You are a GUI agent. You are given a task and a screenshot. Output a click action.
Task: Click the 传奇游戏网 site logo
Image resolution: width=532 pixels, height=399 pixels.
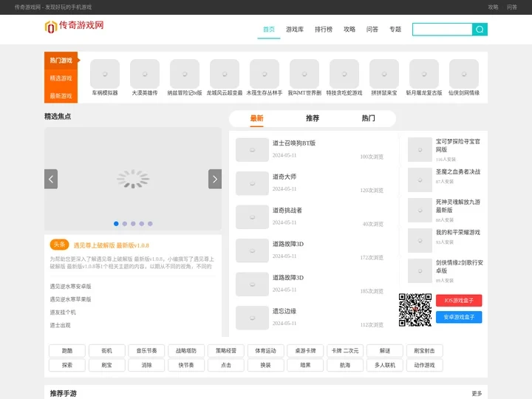[x=75, y=27]
